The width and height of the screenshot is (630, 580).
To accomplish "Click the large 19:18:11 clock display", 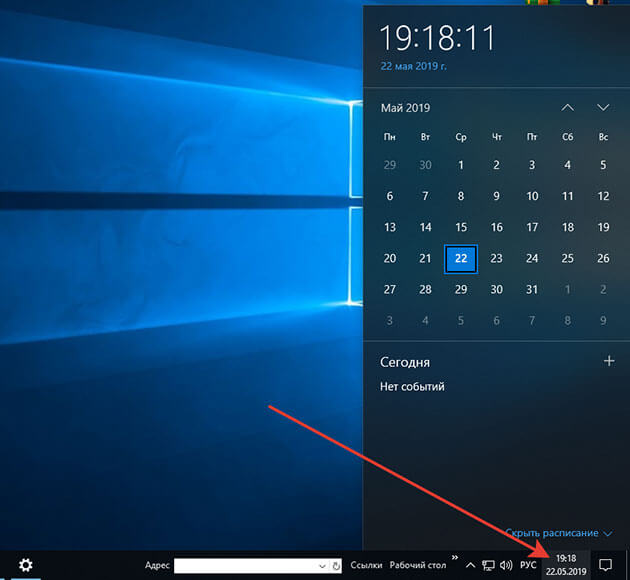I will 437,38.
